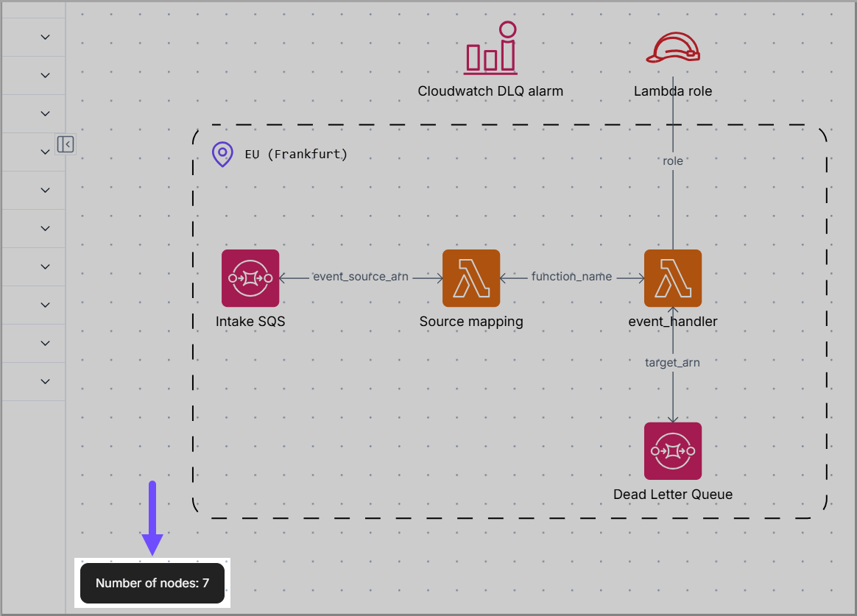Select the function_name edge label
This screenshot has width=857, height=616.
571,277
